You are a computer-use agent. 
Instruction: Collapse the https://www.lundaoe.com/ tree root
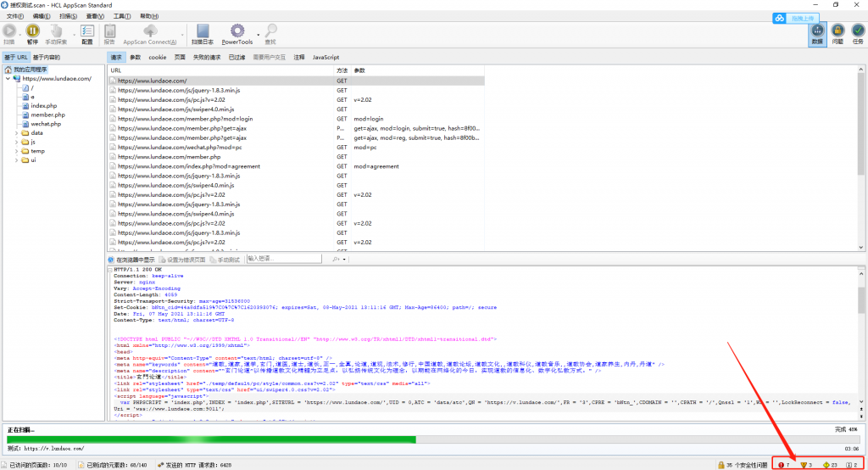click(x=7, y=78)
